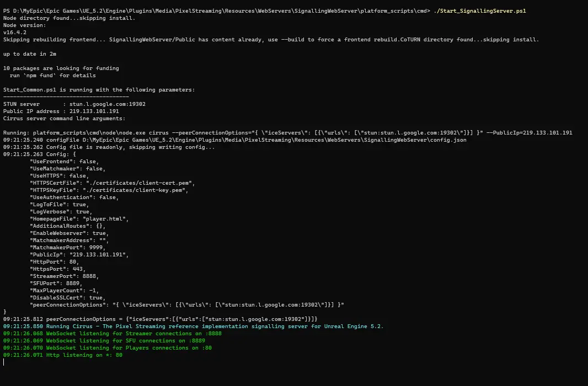
Task: Click the "HomepageFile": "player.html" entry
Action: pyautogui.click(x=79, y=218)
